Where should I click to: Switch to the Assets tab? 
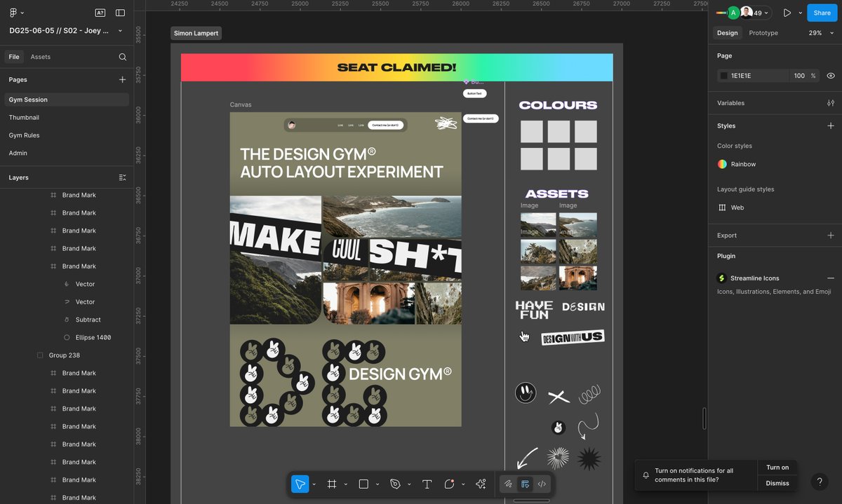tap(41, 57)
